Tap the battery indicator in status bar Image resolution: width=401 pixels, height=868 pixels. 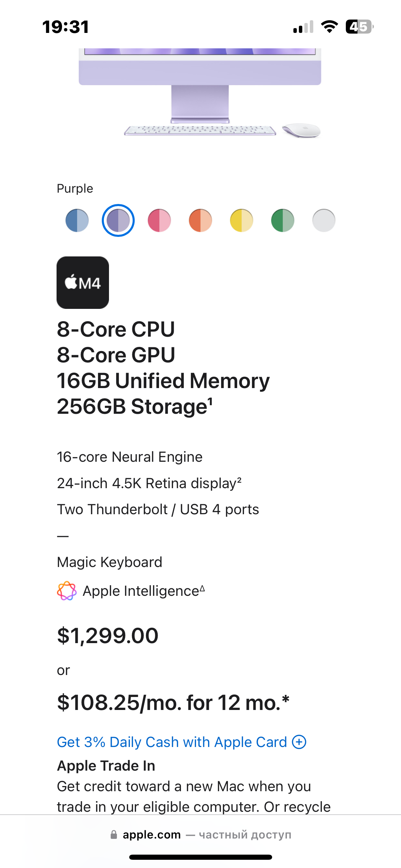359,27
